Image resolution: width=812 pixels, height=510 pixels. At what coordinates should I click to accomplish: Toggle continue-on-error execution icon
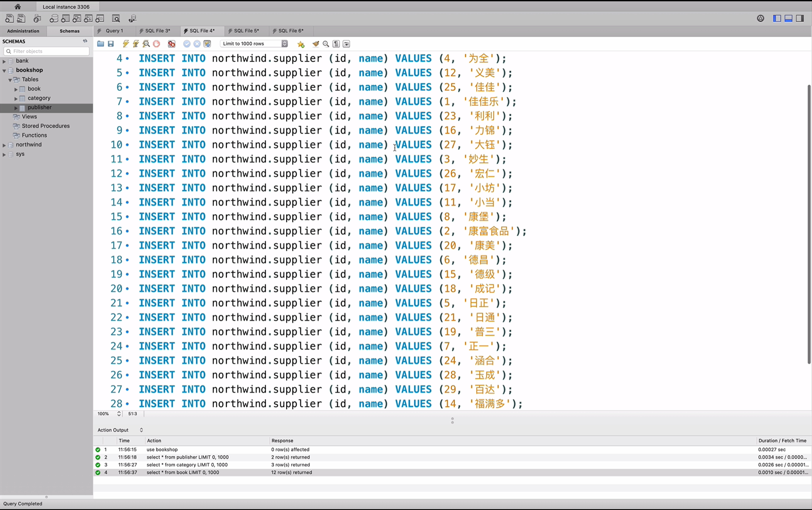click(x=172, y=44)
